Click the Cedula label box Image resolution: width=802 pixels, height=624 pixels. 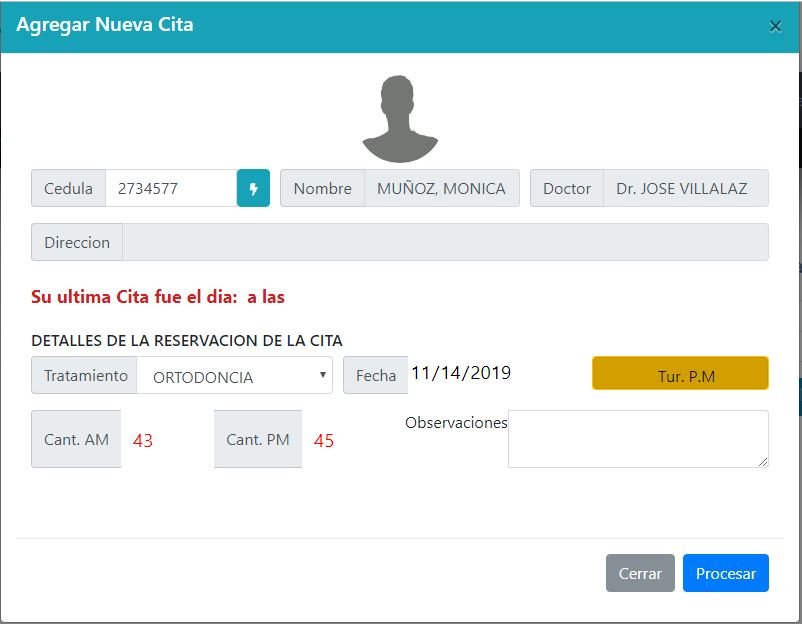point(68,188)
